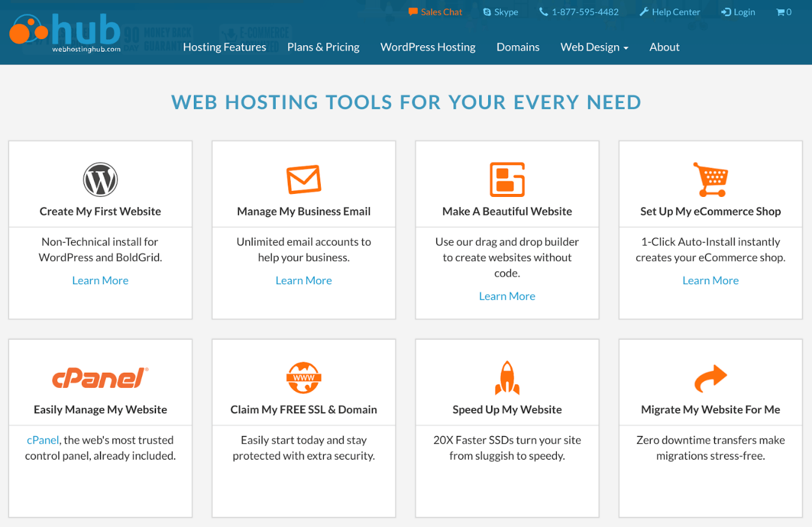Open the Domains menu item
The height and width of the screenshot is (527, 812).
coord(518,47)
